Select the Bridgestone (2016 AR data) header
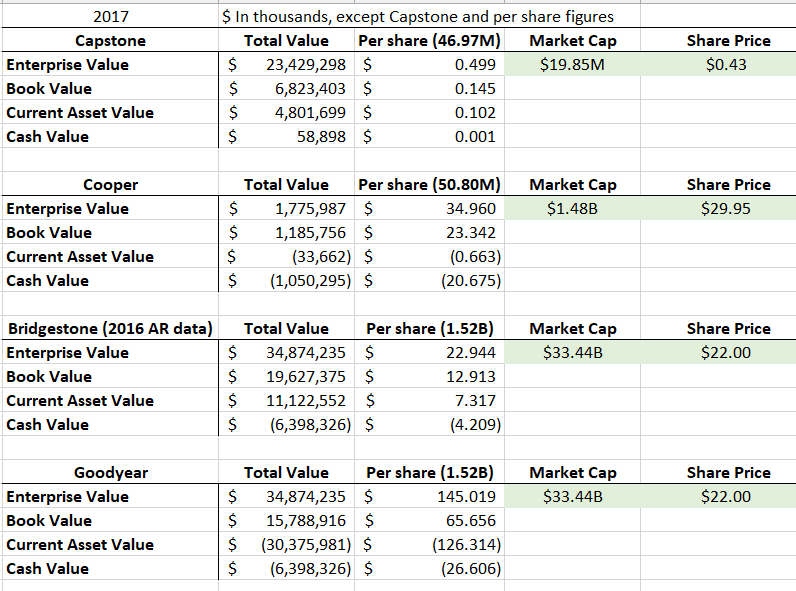This screenshot has height=591, width=796. click(110, 329)
